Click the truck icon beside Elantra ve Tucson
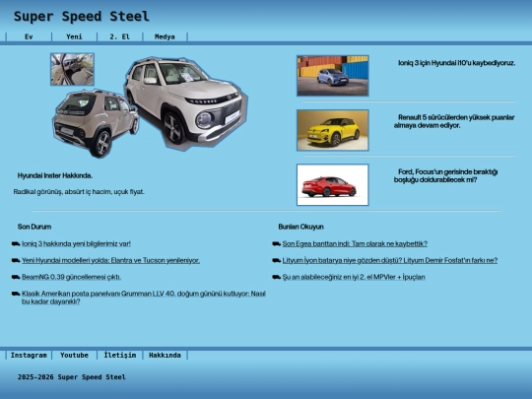The height and width of the screenshot is (399, 532). click(x=16, y=260)
